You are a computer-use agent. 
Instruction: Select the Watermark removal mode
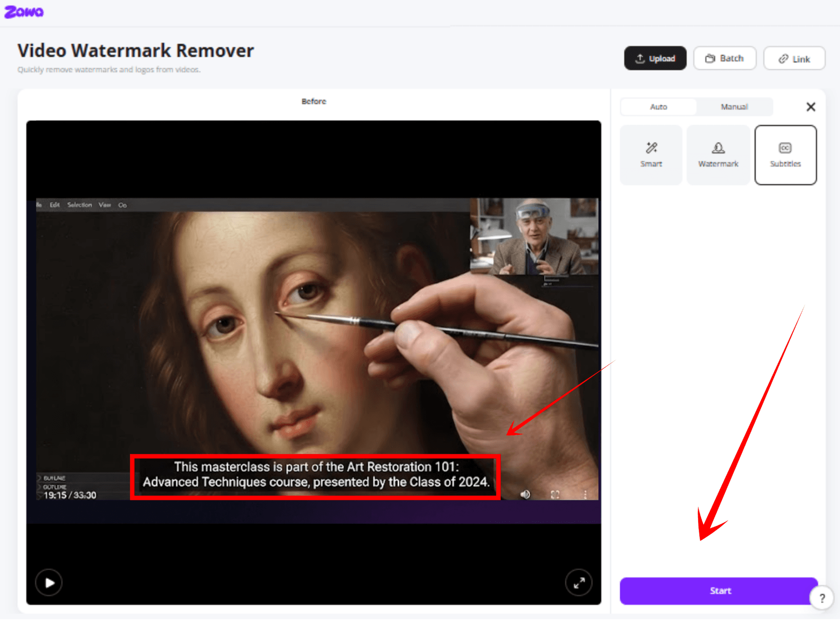click(x=718, y=155)
